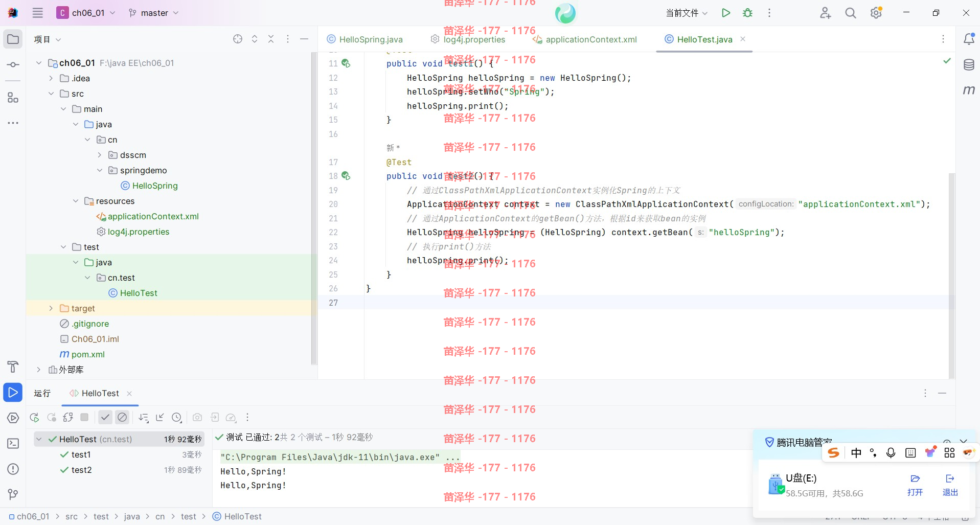This screenshot has height=525, width=980.
Task: Switch to applicationContext.xml tab
Action: pos(585,39)
